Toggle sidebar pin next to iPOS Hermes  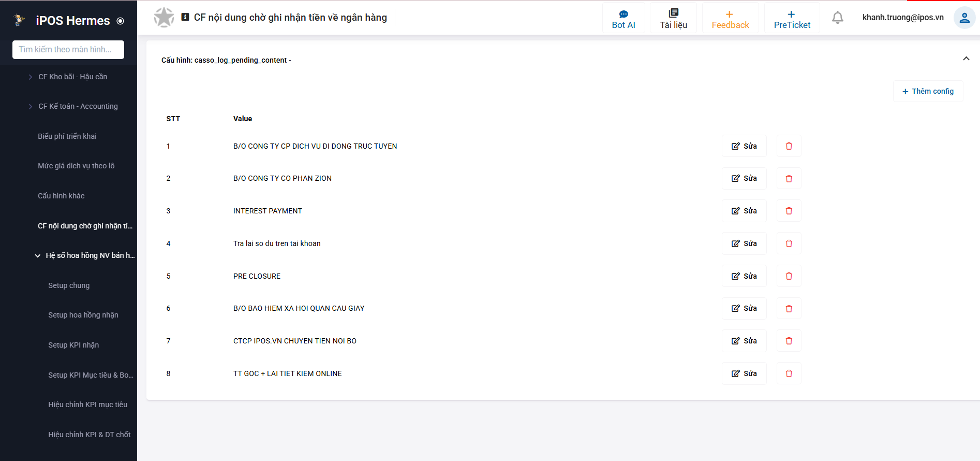coord(121,21)
